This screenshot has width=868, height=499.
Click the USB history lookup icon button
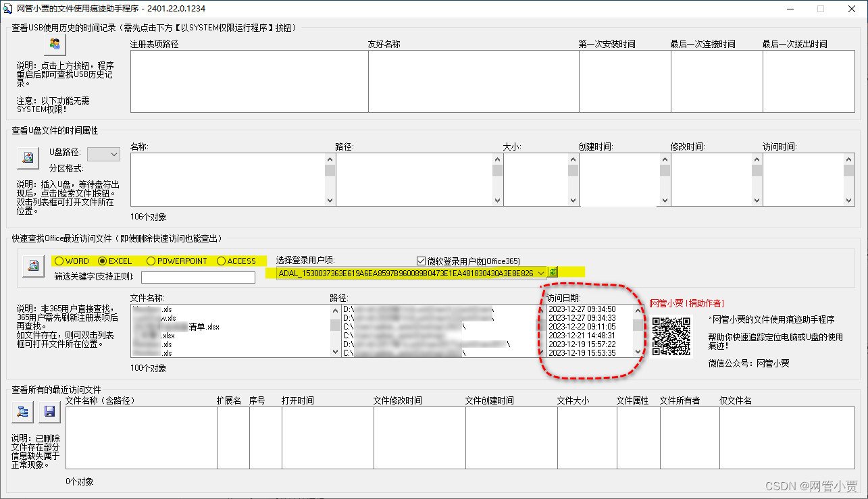55,45
